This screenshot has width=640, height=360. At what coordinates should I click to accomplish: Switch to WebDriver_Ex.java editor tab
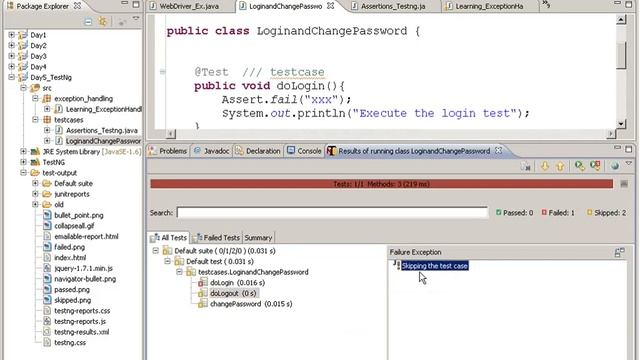[x=190, y=6]
